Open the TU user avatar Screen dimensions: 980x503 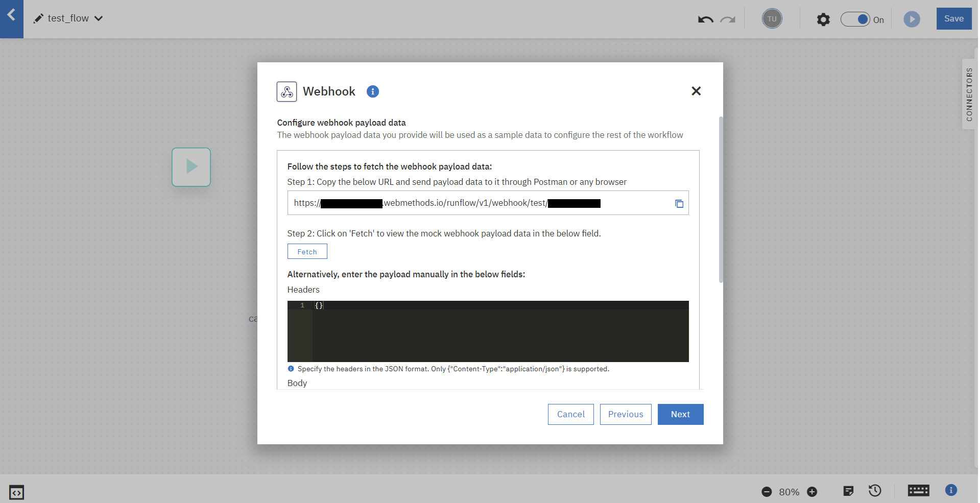[x=772, y=19]
